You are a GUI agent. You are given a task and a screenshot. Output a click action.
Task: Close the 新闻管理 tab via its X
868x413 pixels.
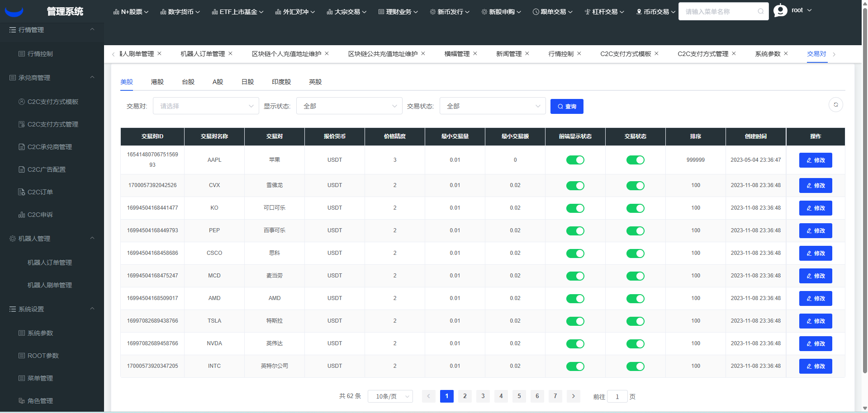click(527, 54)
